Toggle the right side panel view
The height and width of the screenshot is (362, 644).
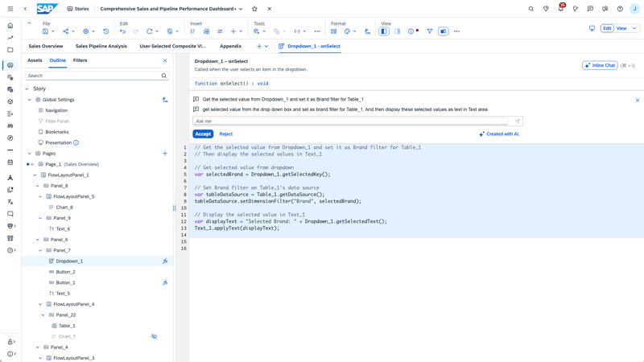pyautogui.click(x=398, y=31)
